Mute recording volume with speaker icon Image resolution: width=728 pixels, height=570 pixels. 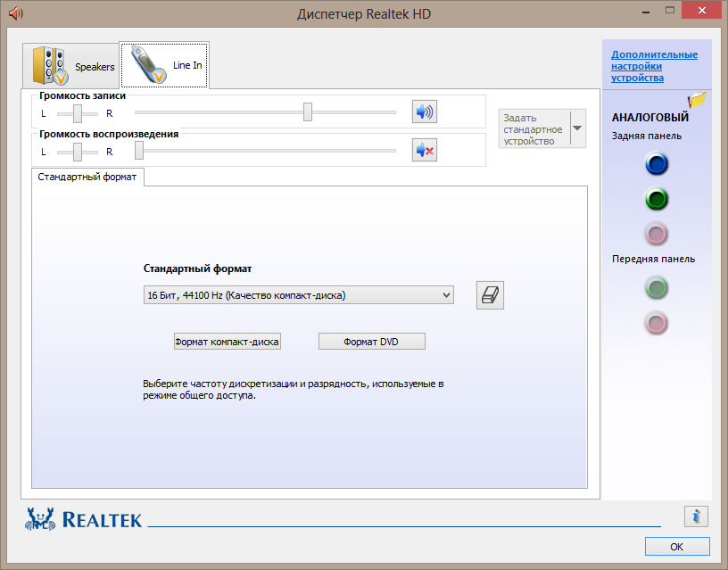tap(425, 112)
